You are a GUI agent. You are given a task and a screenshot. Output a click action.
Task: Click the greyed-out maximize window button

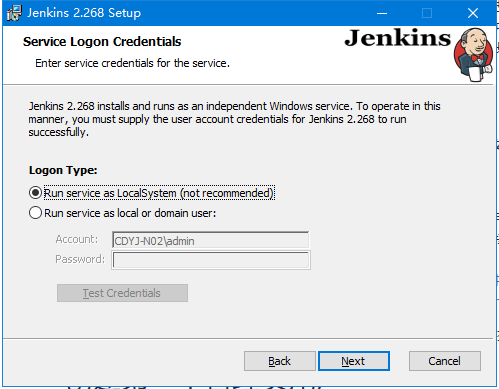pyautogui.click(x=427, y=13)
